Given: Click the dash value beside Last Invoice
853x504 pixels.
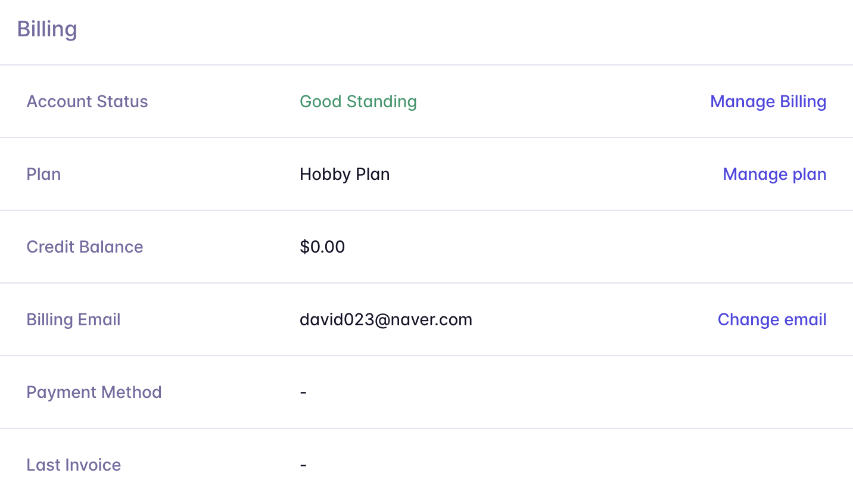Looking at the screenshot, I should tap(303, 465).
